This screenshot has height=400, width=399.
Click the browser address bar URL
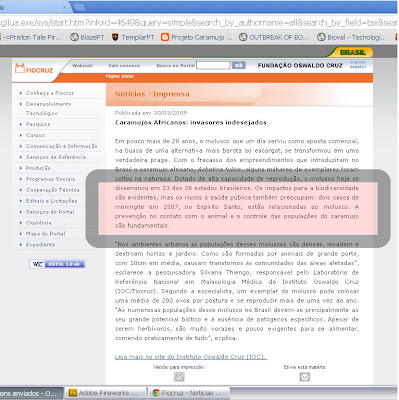coord(199,23)
